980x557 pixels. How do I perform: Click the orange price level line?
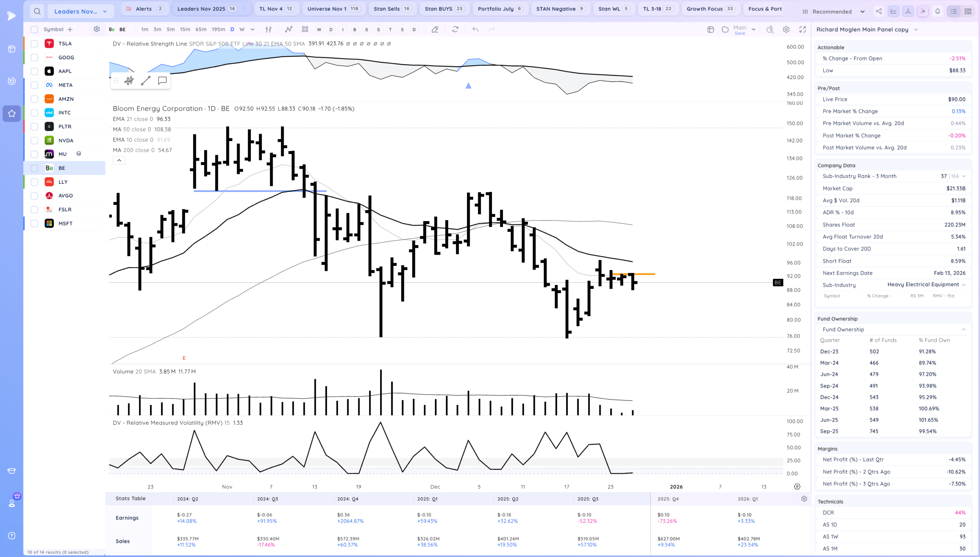tap(645, 274)
